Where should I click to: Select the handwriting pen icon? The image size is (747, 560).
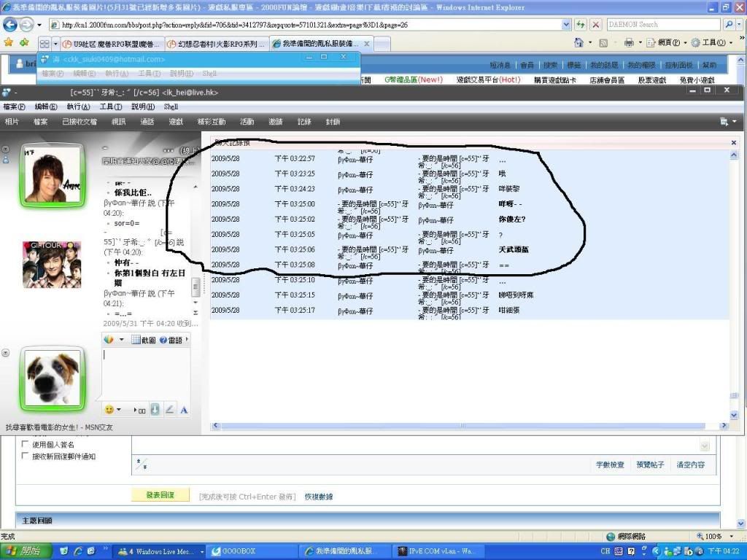tap(169, 410)
